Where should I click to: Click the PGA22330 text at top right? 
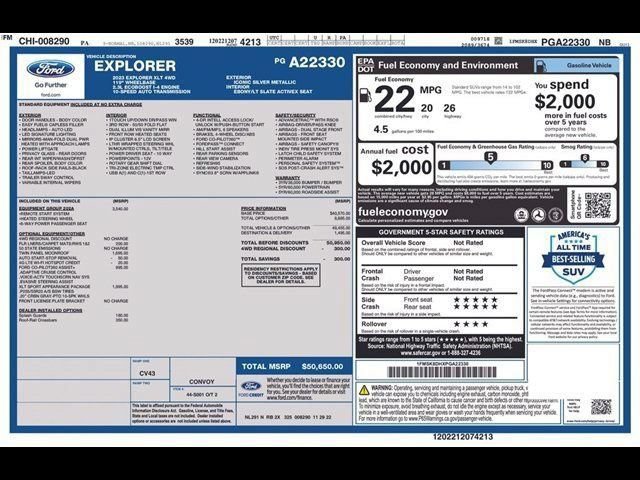click(x=565, y=42)
